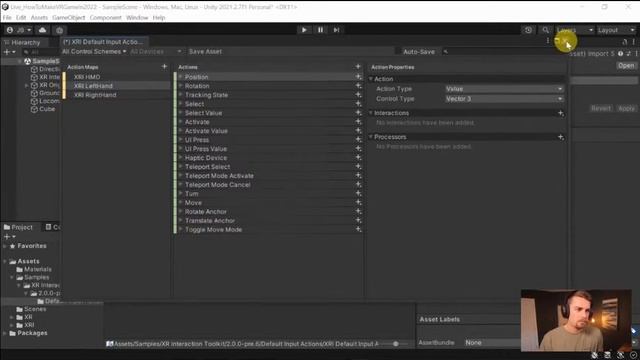Image resolution: width=640 pixels, height=360 pixels.
Task: Open the Help menu
Action: (x=159, y=18)
